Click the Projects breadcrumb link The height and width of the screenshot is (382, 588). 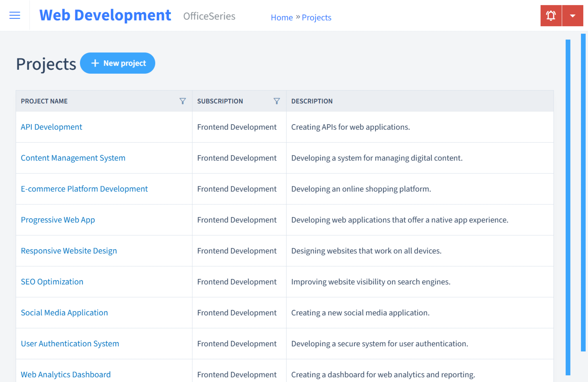316,17
